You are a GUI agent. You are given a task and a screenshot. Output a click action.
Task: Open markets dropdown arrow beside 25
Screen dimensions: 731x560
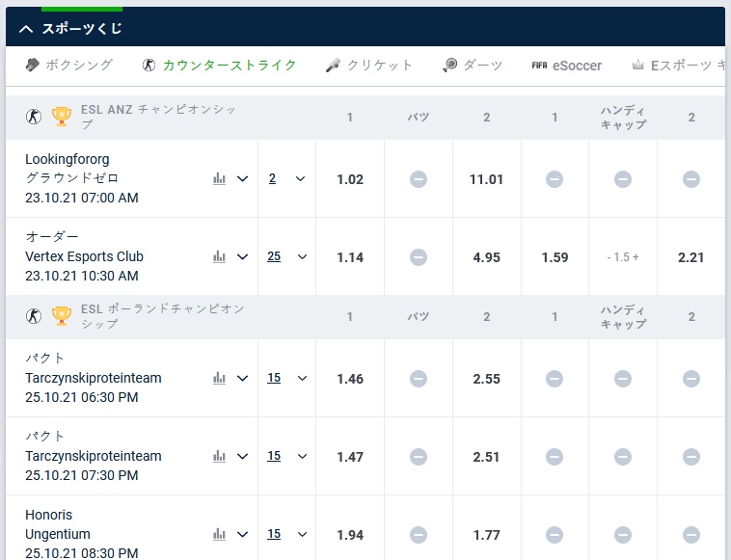[x=302, y=256]
